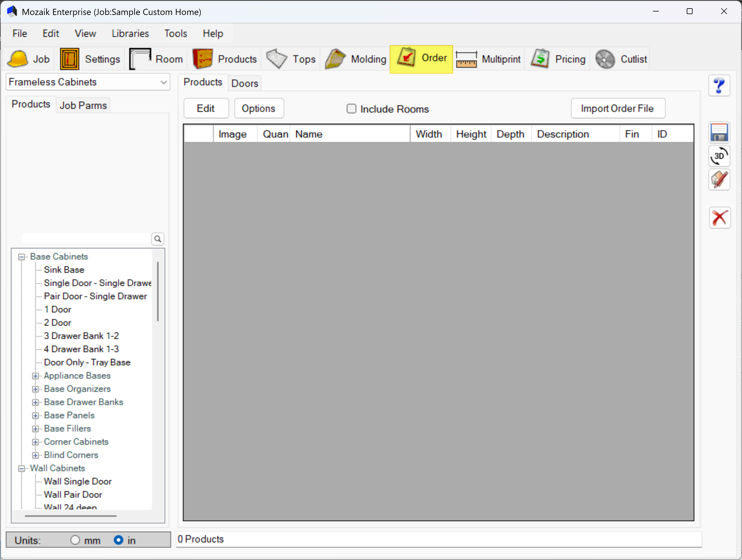Image resolution: width=742 pixels, height=560 pixels.
Task: Select the in units radio button
Action: coord(118,540)
